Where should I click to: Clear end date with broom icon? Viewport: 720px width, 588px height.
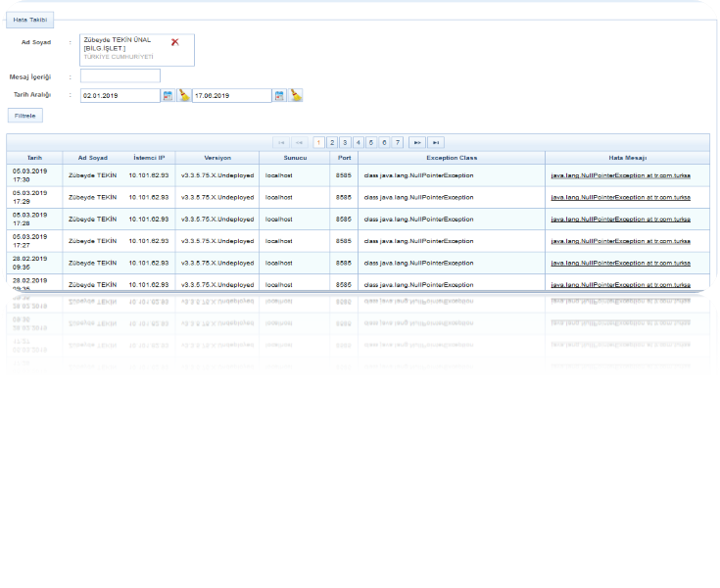point(295,95)
